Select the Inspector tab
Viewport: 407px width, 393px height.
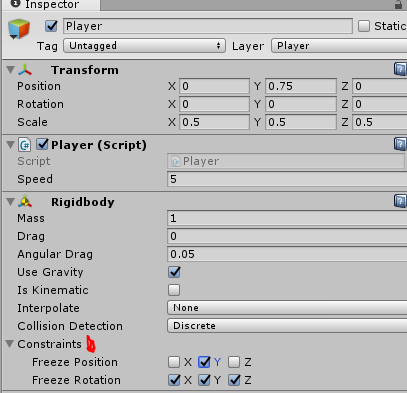[51, 5]
